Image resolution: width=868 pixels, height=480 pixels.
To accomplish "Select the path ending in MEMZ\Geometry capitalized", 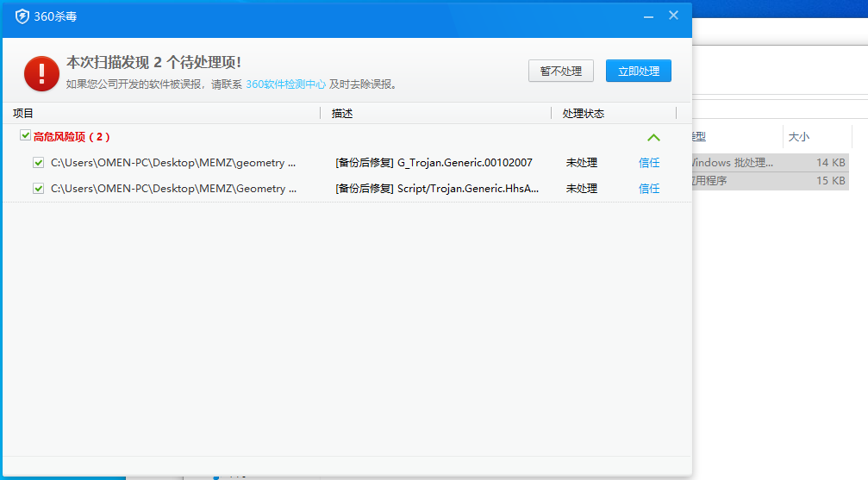I will click(x=174, y=189).
